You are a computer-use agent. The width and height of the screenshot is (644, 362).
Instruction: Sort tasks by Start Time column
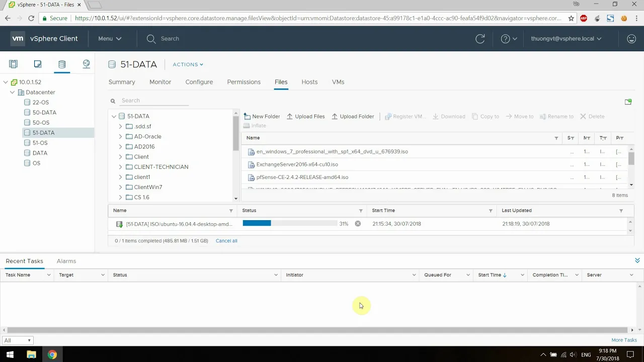[492, 275]
